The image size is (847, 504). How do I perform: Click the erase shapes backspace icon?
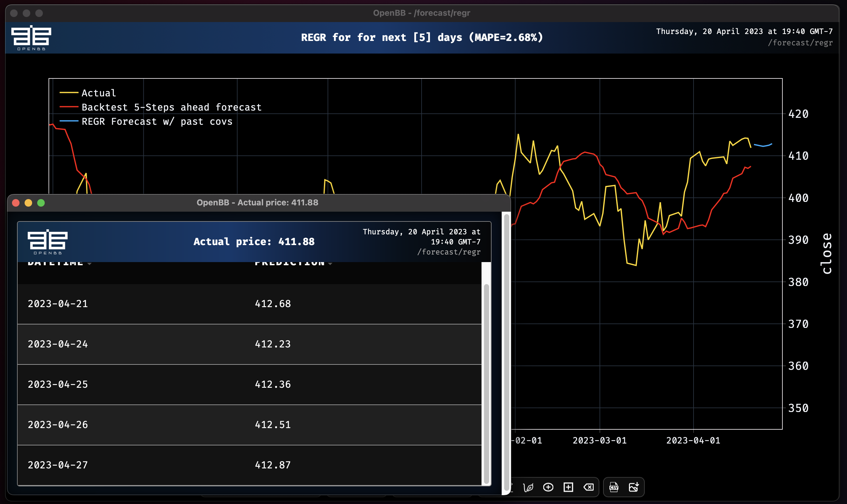click(588, 487)
